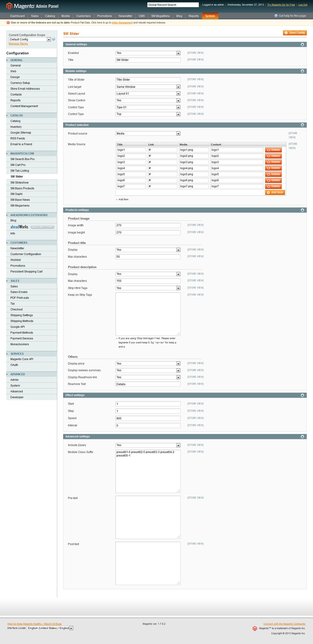Click the Magento trademark logo in footer
Image resolution: width=313 pixels, height=644 pixels.
tap(255, 628)
